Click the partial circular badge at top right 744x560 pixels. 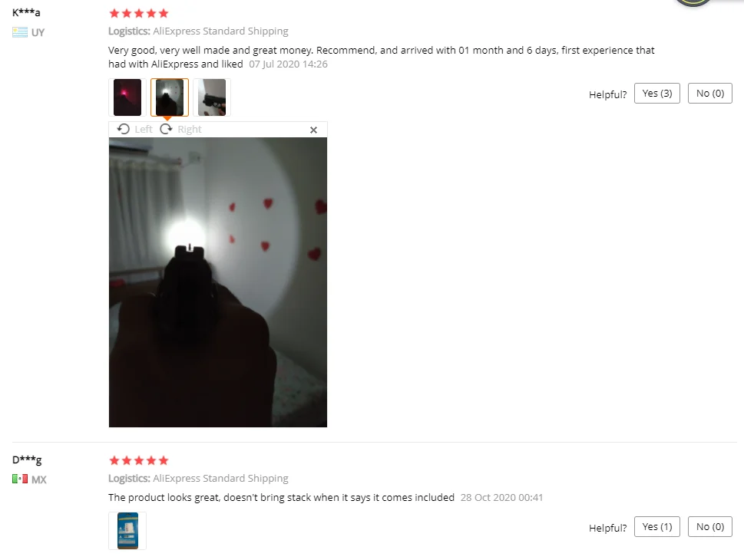[x=693, y=3]
